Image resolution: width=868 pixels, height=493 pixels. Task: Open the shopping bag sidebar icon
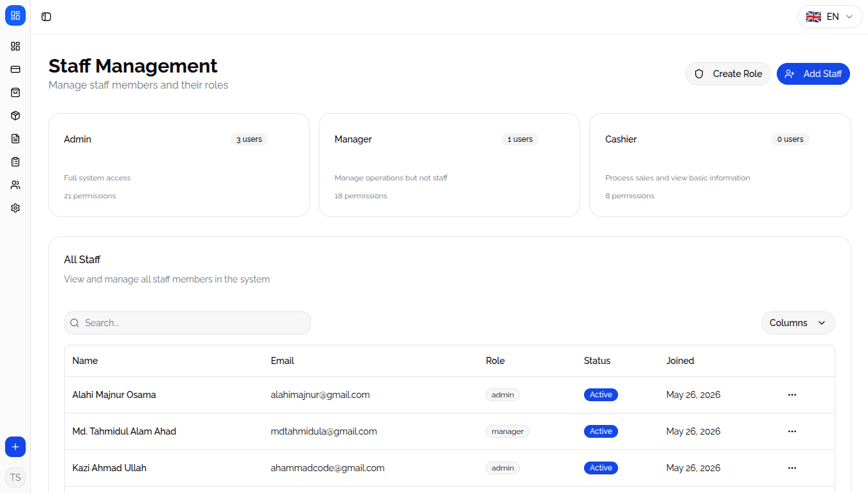pyautogui.click(x=15, y=92)
